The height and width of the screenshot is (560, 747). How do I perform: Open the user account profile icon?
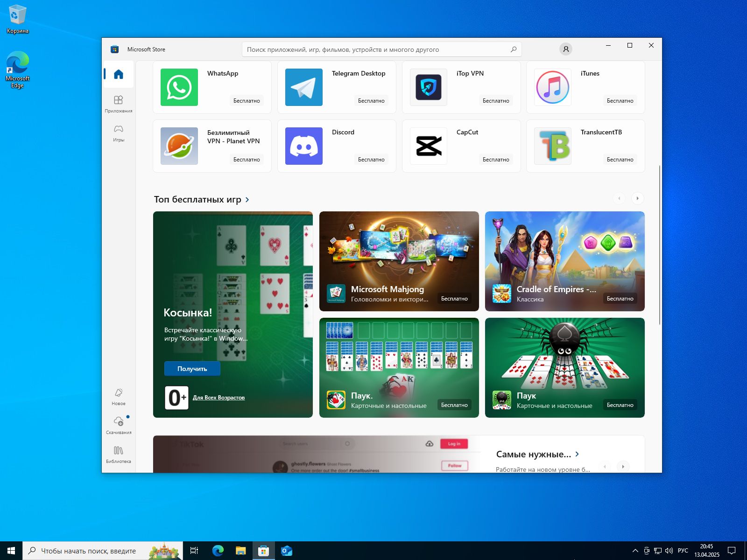coord(566,49)
